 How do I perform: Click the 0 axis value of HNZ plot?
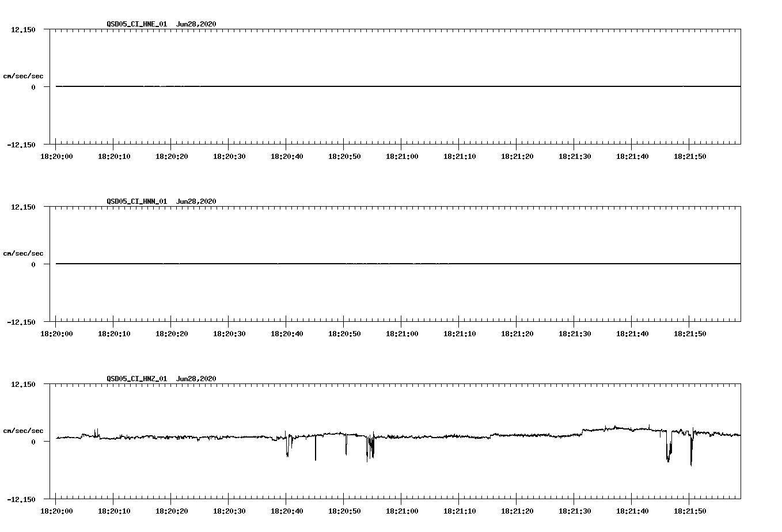pos(33,442)
